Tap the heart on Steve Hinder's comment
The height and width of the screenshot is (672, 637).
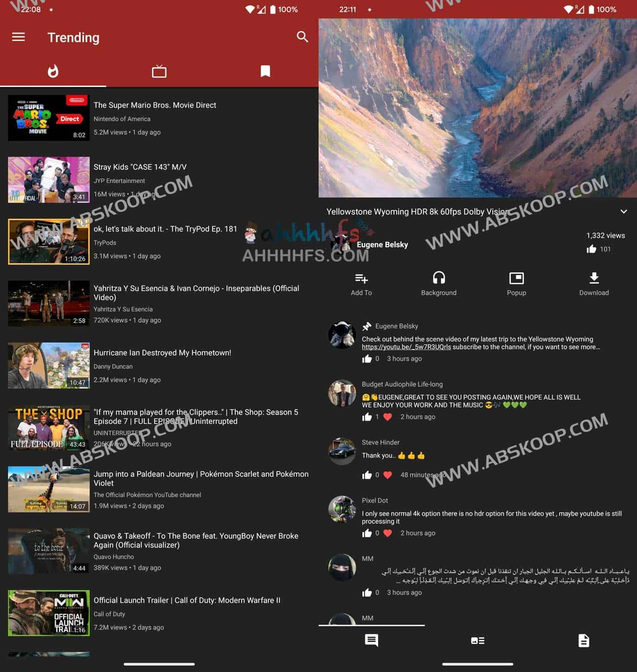point(387,474)
